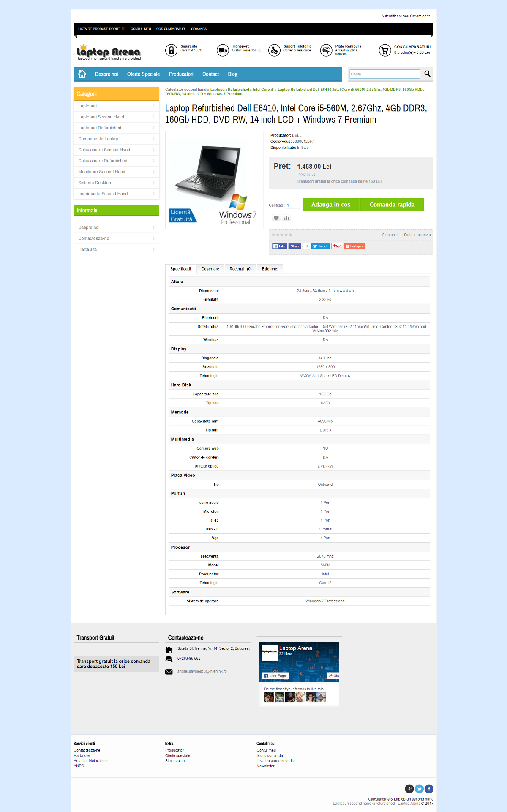The image size is (507, 812).
Task: Click the search magnifier icon
Action: (427, 74)
